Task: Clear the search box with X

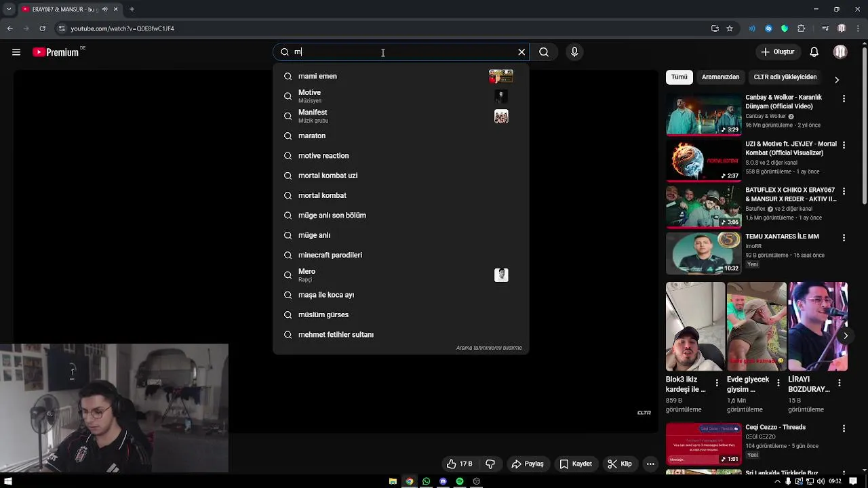Action: pos(521,52)
